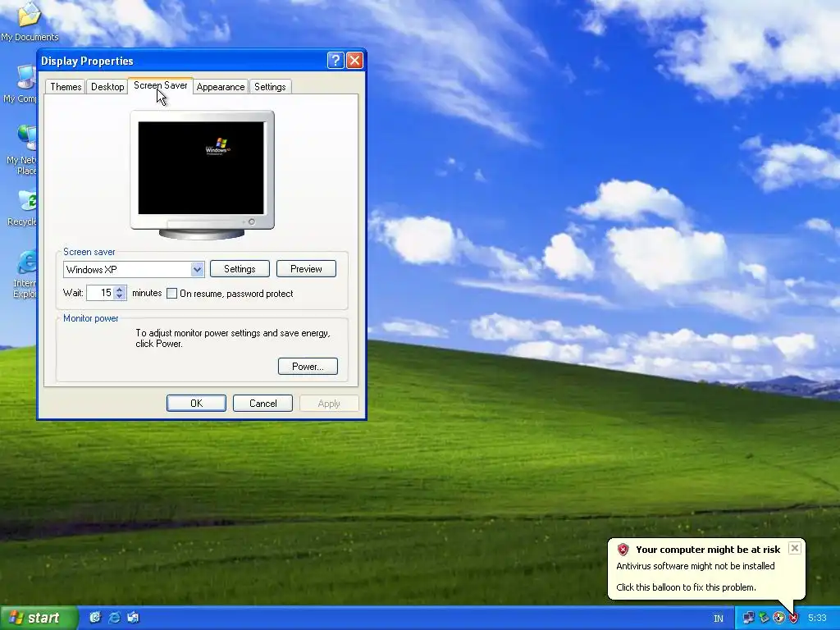Click the screen saver Settings button

point(240,269)
